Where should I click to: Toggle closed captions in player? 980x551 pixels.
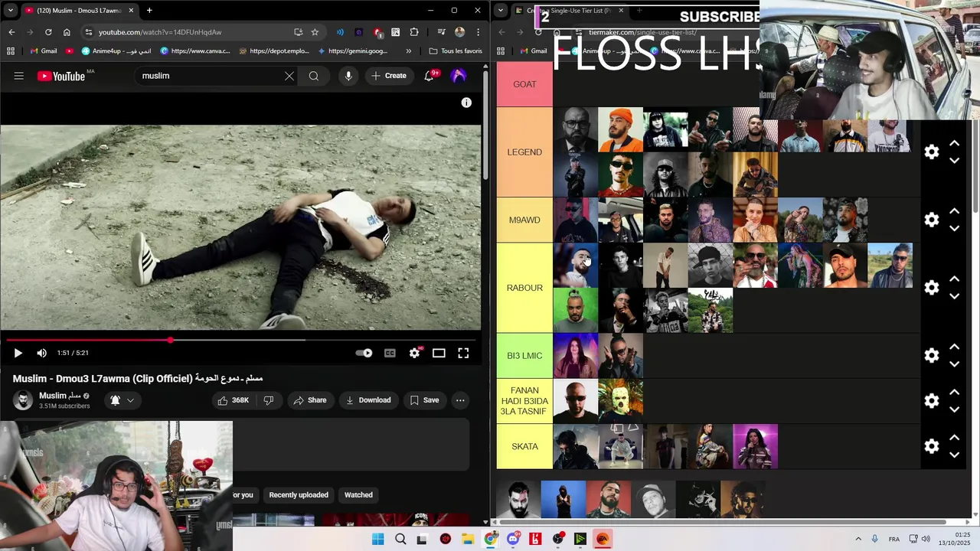390,353
